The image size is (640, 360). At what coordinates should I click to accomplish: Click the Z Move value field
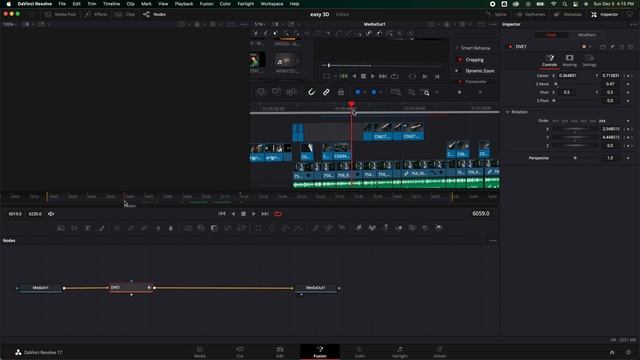coord(610,84)
